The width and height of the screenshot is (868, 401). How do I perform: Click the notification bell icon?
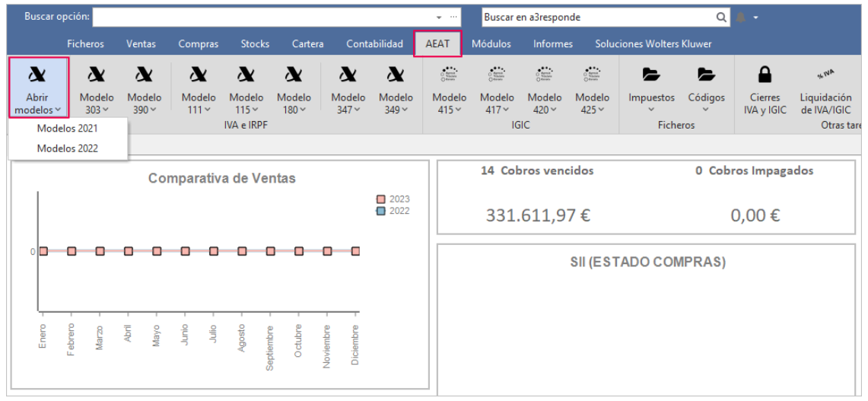[741, 18]
